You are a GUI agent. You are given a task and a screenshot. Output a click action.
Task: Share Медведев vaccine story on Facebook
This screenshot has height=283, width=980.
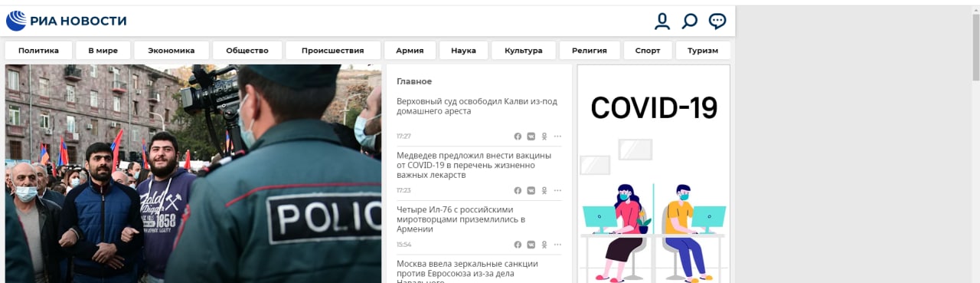pos(518,190)
